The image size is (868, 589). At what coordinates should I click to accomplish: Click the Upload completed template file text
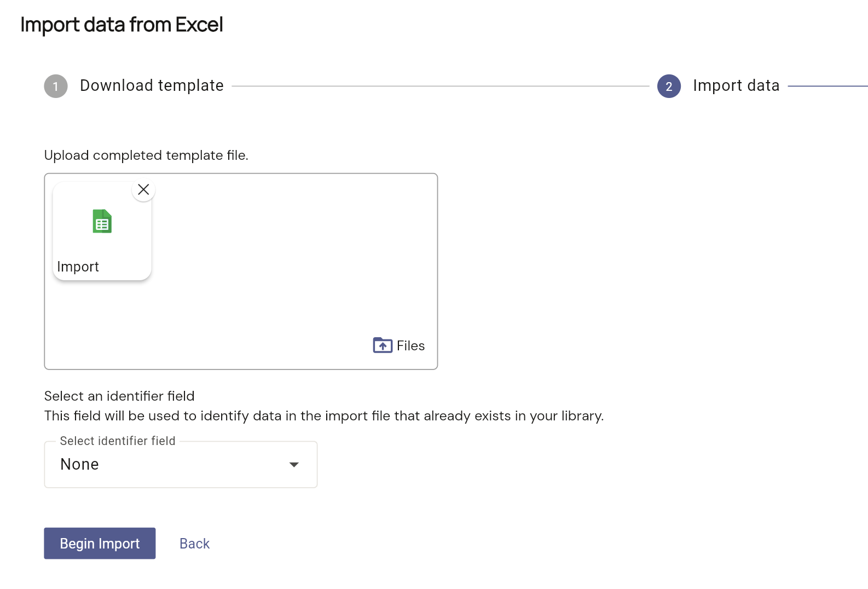tap(146, 155)
